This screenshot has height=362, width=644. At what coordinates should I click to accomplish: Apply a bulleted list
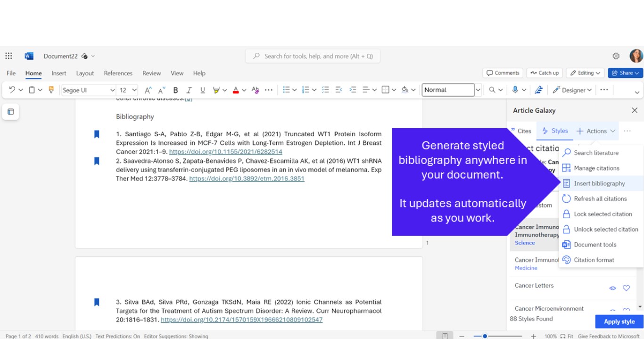(286, 90)
